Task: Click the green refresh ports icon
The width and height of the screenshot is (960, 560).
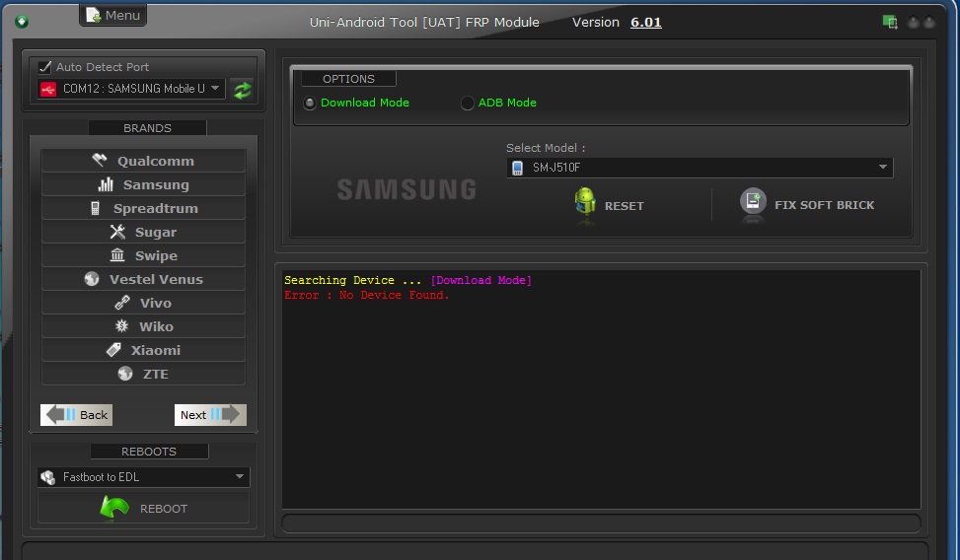Action: pos(243,90)
